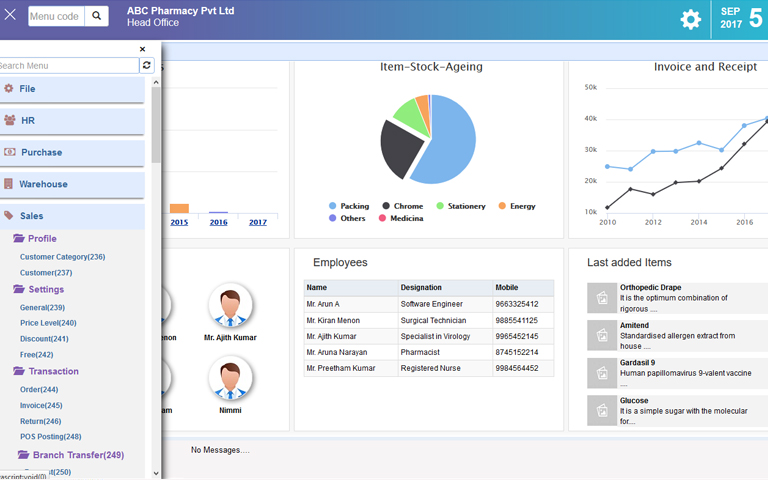768x480 pixels.
Task: Click the 2016 chart year link
Action: click(x=218, y=222)
